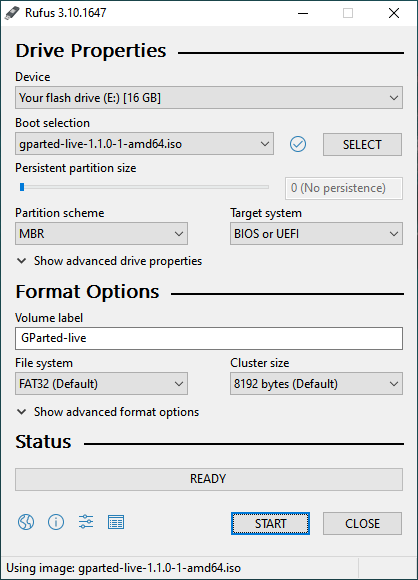This screenshot has width=418, height=580.
Task: Open the Device dropdown list
Action: (209, 98)
